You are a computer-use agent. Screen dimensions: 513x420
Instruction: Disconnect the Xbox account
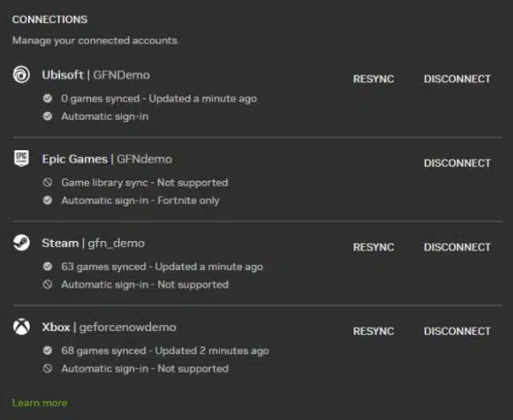pos(457,331)
